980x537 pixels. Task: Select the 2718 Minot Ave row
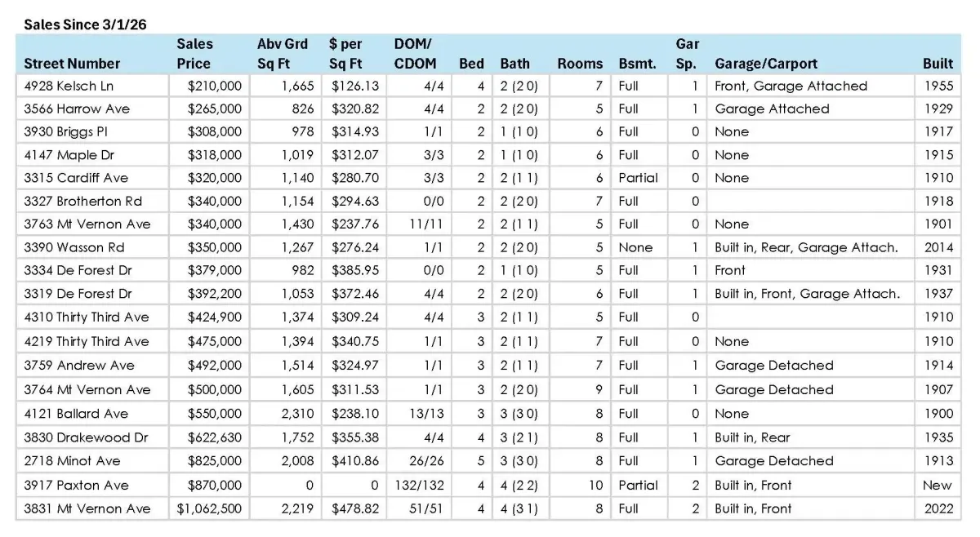pyautogui.click(x=488, y=461)
